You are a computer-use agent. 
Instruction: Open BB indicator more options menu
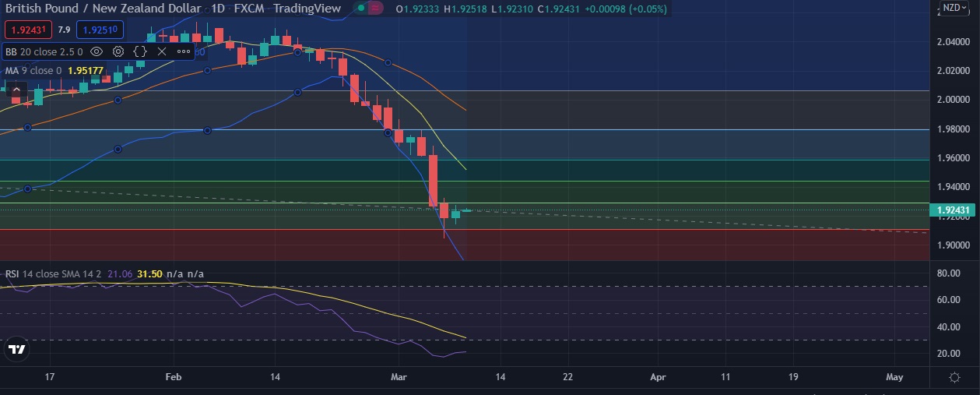(184, 51)
